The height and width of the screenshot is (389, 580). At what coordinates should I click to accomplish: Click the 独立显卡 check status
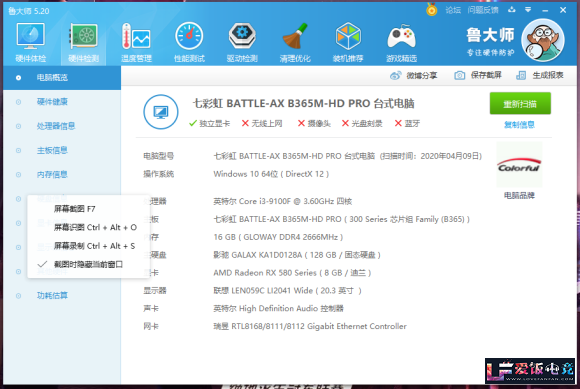pyautogui.click(x=209, y=124)
